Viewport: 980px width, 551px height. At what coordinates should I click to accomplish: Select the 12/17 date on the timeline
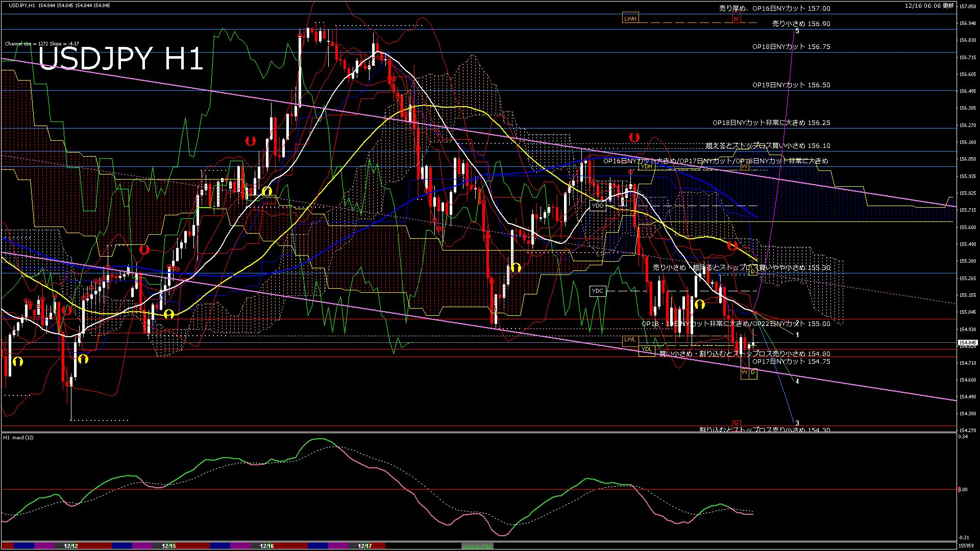(x=365, y=546)
